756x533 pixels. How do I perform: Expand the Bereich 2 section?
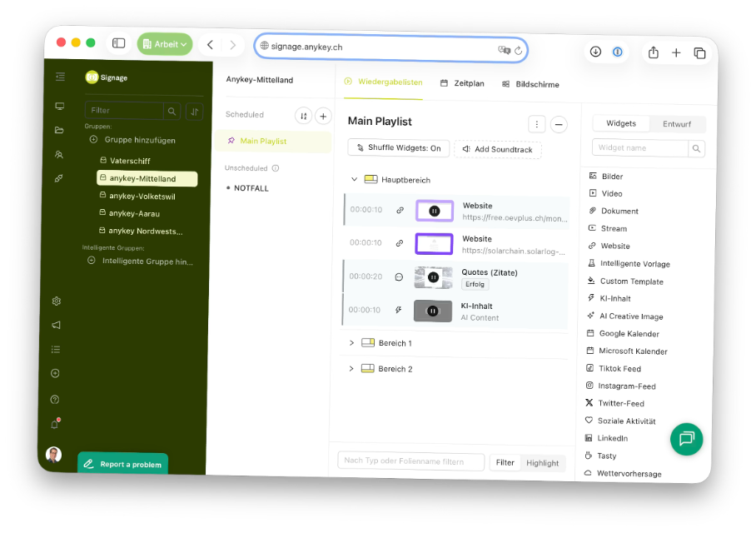[x=351, y=368]
